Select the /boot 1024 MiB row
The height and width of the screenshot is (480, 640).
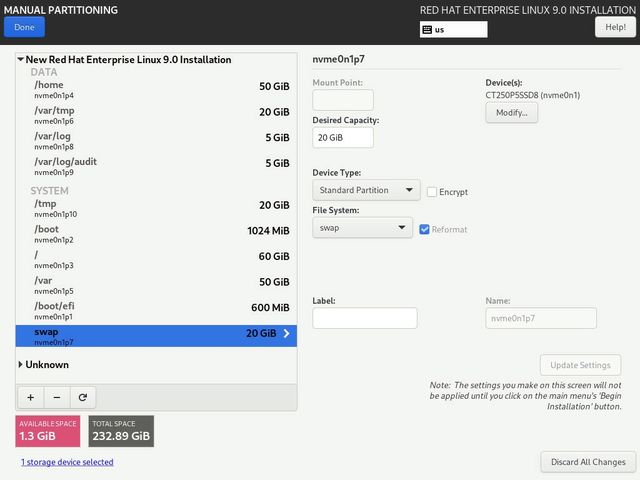click(x=156, y=234)
